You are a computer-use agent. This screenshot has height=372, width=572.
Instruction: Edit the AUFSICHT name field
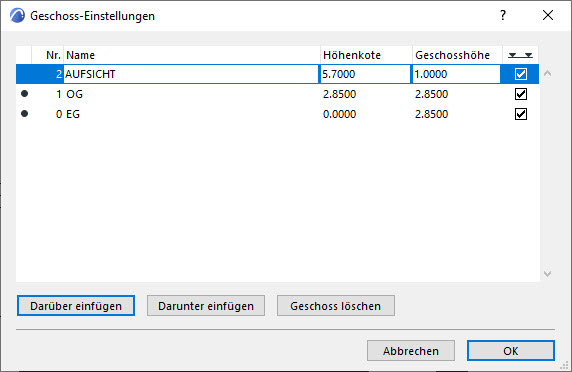coord(191,74)
